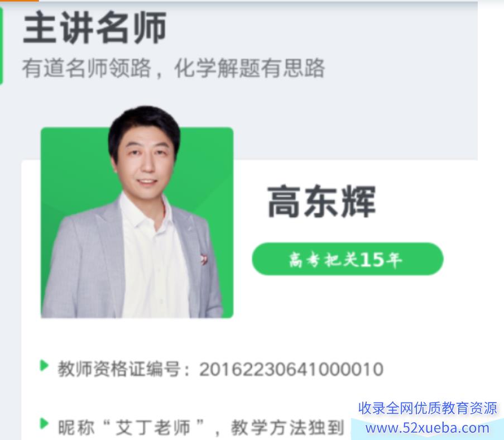504x440 pixels.
Task: Click the 教学方法独到 description text
Action: pos(287,428)
